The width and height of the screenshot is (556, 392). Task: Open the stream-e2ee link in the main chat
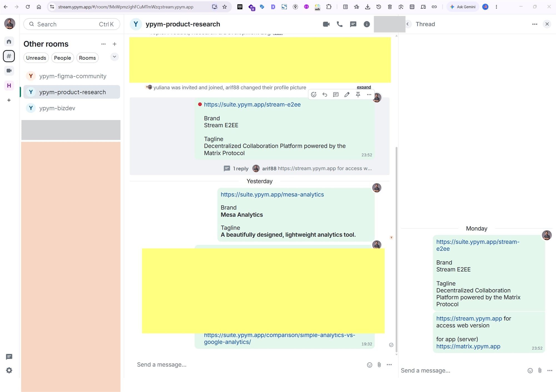(252, 104)
